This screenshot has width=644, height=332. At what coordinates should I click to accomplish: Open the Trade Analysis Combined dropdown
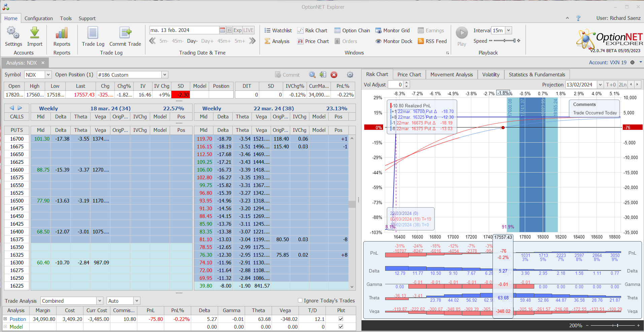click(100, 301)
